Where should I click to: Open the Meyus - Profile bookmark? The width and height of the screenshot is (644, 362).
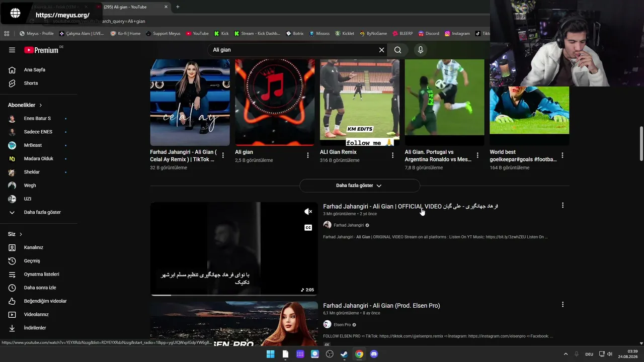coord(37,34)
